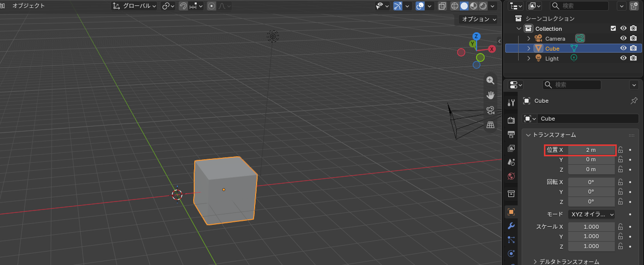Click the zoom magnifier viewport button
Screen dimensions: 644x265
(490, 80)
